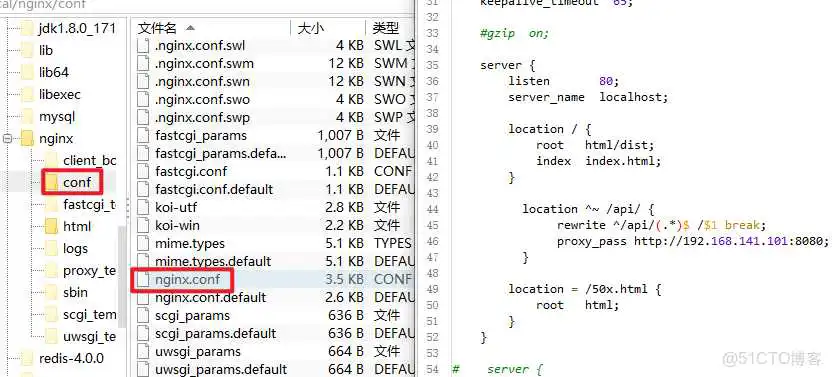Sort by the 大小 column header
Image resolution: width=832 pixels, height=377 pixels.
[328, 28]
